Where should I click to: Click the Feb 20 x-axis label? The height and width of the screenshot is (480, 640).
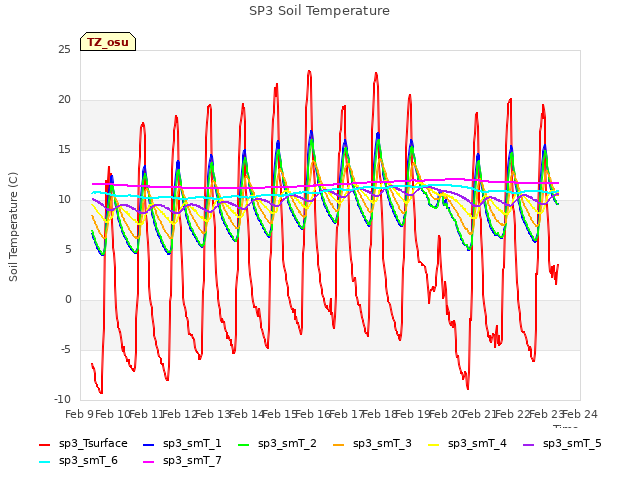[447, 415]
